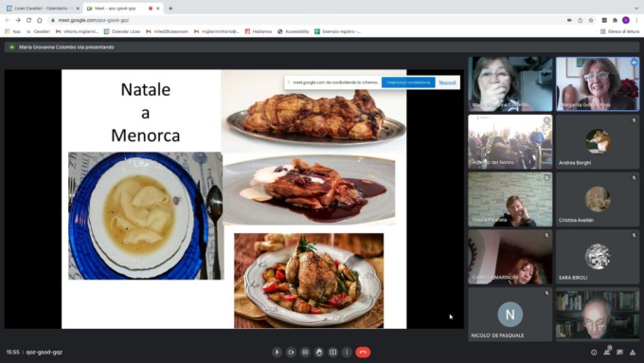Open the Esempio registro bookmark
Viewport: 644px width, 363px height.
pos(337,31)
